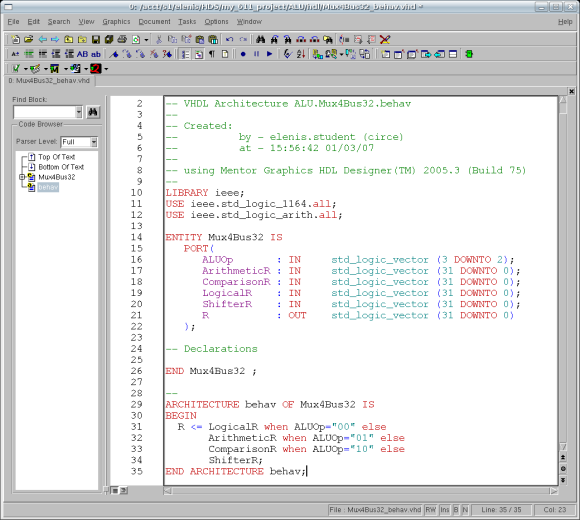Click the vertical scrollbar of the editor
This screenshot has width=580, height=520.
563,272
